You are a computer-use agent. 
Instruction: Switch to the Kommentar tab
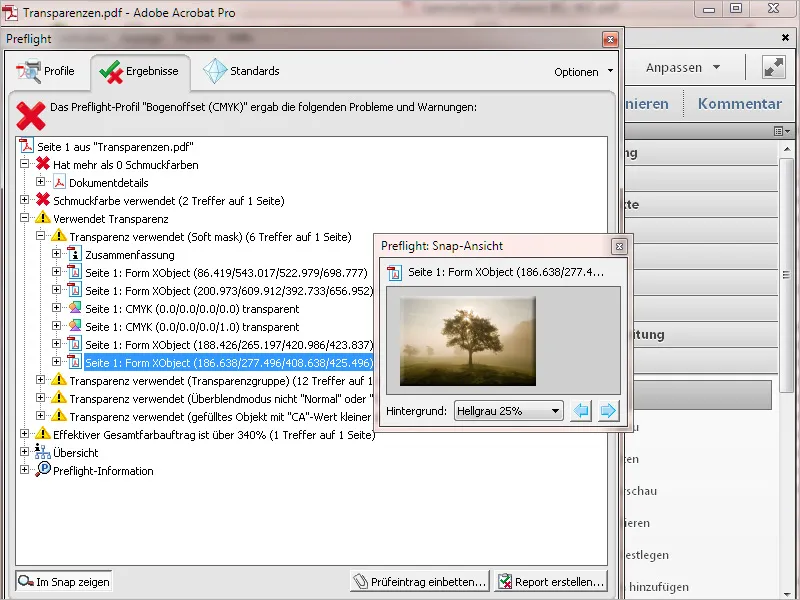[x=739, y=103]
